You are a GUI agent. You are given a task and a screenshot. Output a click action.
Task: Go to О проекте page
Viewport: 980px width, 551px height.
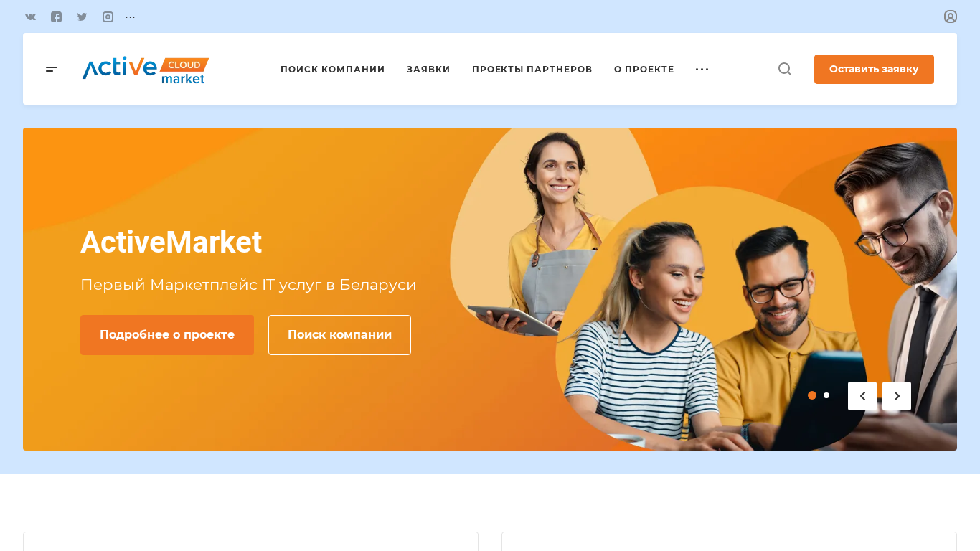pos(644,70)
